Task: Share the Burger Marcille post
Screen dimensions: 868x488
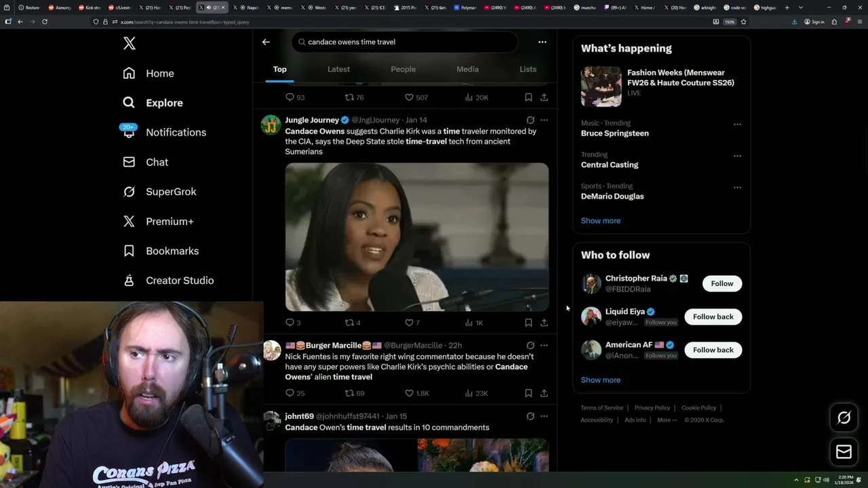Action: click(x=544, y=393)
